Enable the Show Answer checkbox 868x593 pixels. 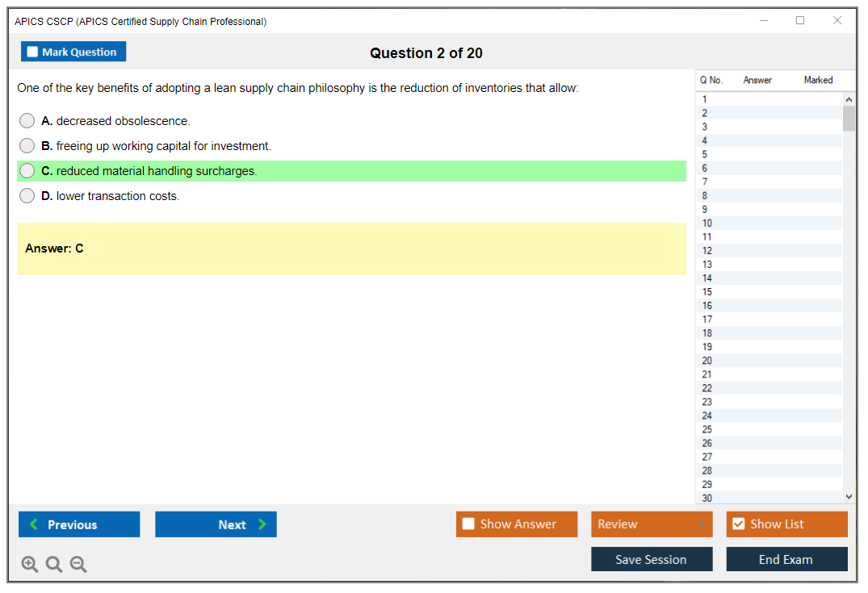point(468,524)
